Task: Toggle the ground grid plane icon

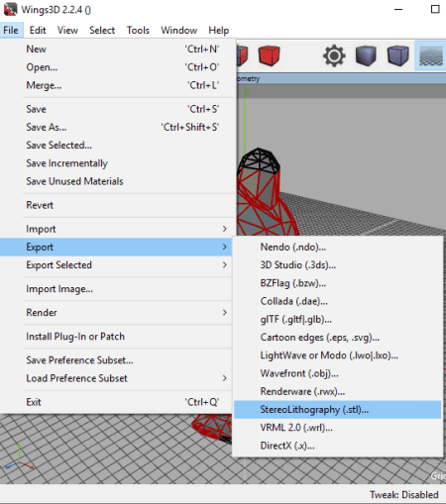Action: 430,55
